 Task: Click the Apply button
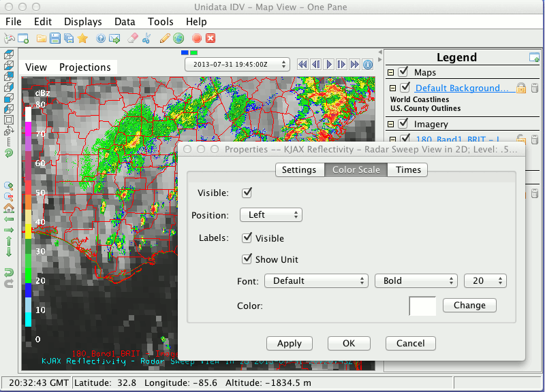pyautogui.click(x=290, y=344)
